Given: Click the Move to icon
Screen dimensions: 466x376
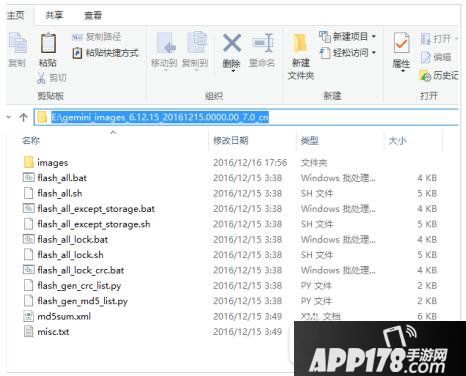Looking at the screenshot, I should point(166,43).
